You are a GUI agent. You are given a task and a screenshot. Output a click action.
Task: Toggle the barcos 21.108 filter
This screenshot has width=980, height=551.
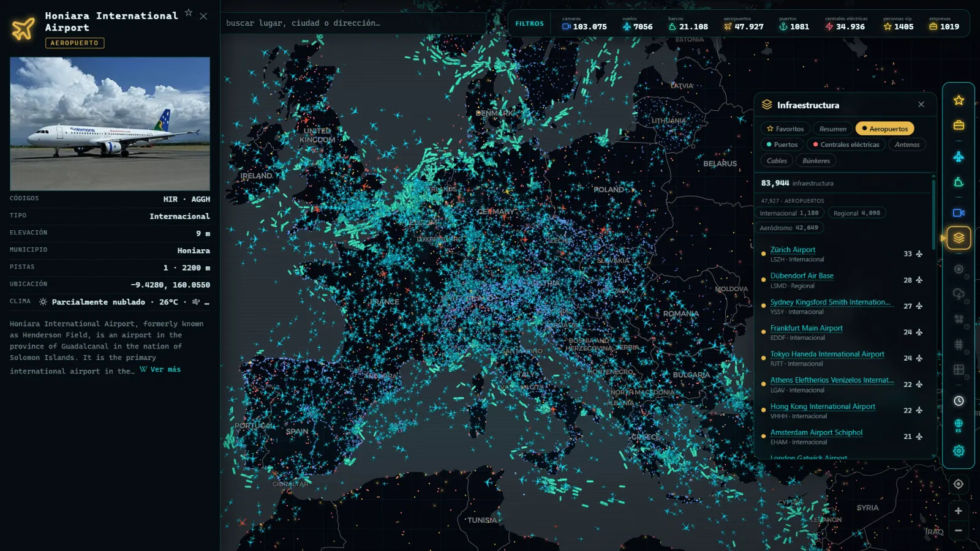click(688, 24)
